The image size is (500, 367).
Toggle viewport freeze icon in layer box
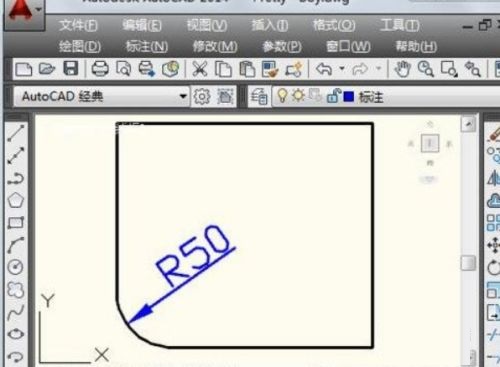click(x=315, y=96)
